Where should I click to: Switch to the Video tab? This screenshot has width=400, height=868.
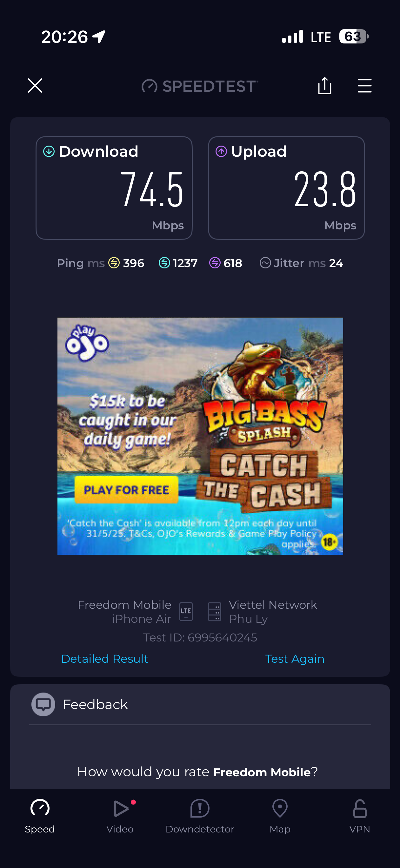120,816
